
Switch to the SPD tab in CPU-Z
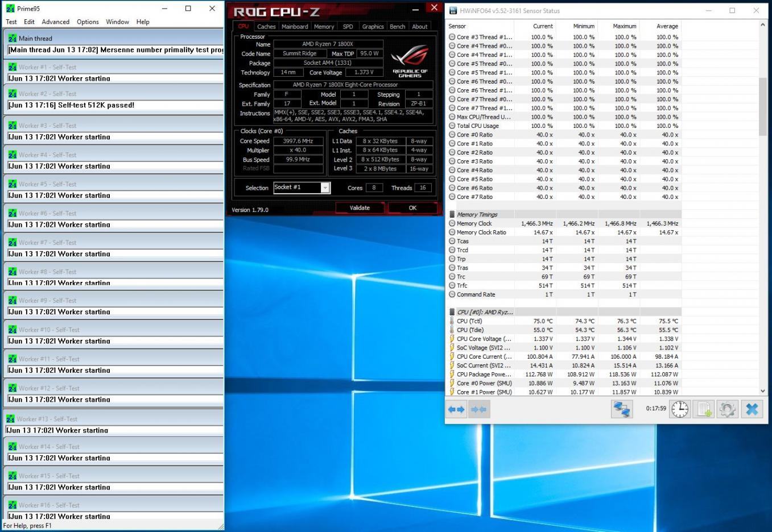(348, 27)
